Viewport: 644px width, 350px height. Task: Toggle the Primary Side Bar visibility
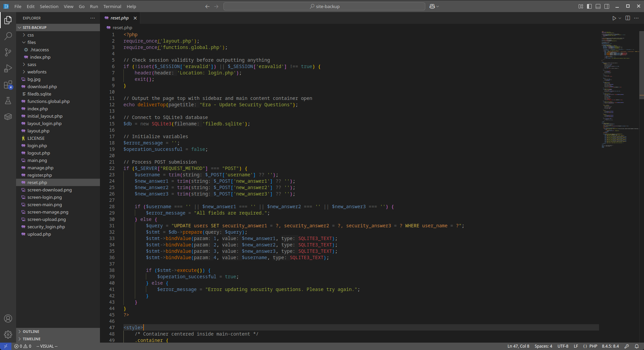(589, 6)
